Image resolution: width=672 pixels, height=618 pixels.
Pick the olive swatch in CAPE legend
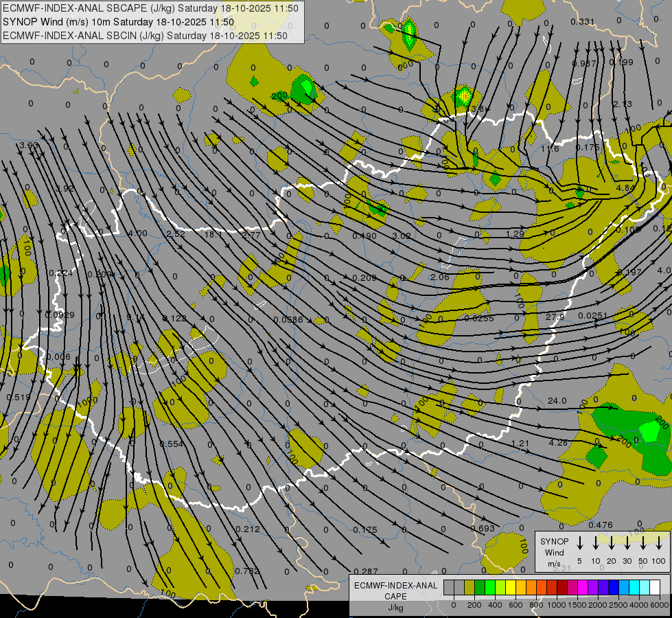pos(470,587)
